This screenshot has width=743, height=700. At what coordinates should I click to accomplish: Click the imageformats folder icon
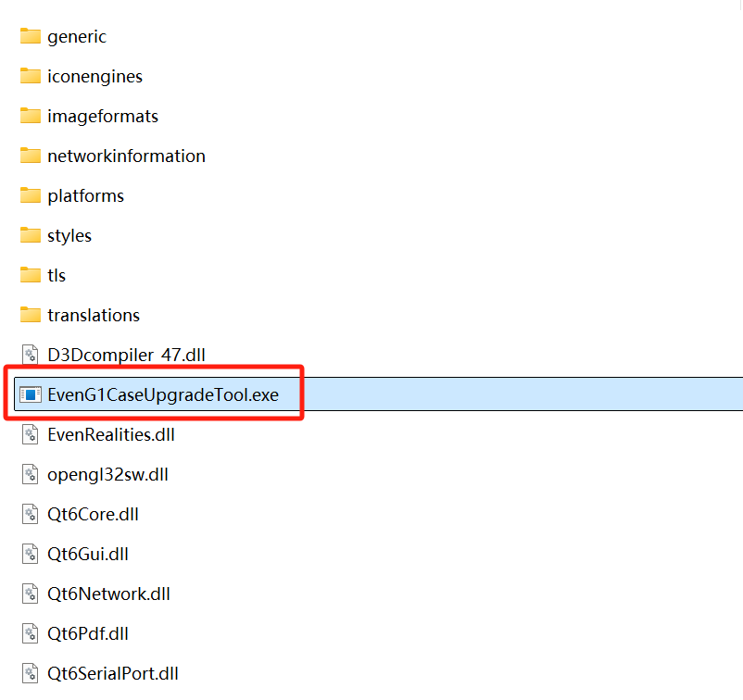coord(31,116)
